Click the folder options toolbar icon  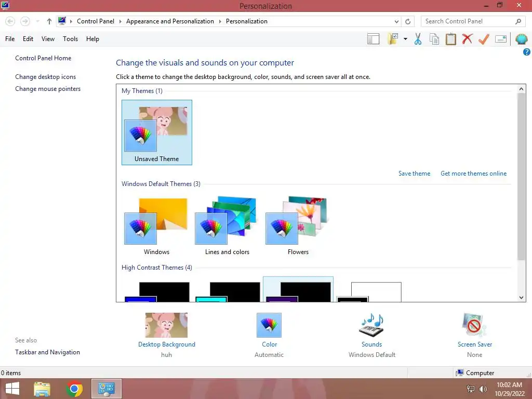pyautogui.click(x=393, y=39)
